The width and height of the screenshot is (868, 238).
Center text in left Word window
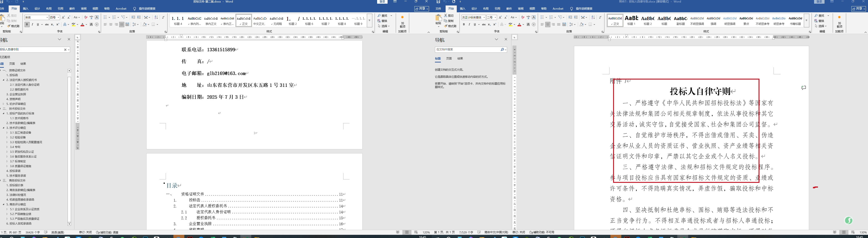pos(111,24)
